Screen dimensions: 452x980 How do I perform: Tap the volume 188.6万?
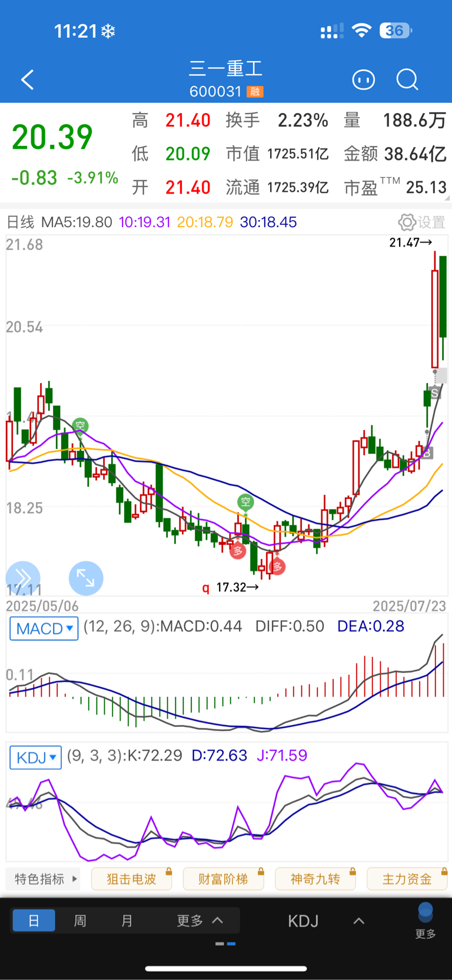point(414,120)
